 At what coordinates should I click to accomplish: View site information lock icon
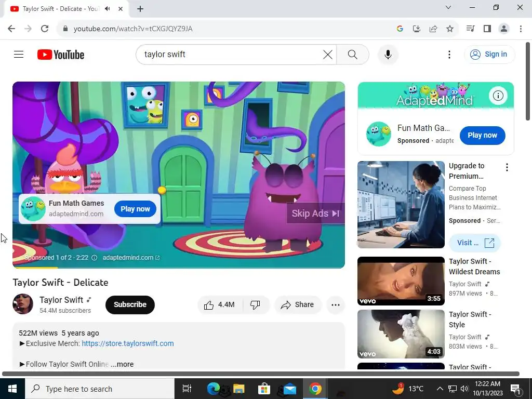point(65,29)
